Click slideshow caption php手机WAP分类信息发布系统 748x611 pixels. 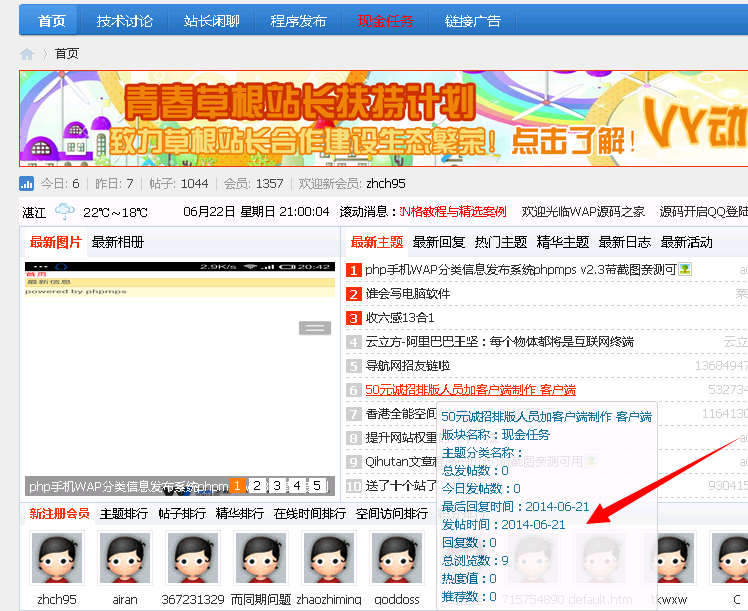click(x=127, y=486)
